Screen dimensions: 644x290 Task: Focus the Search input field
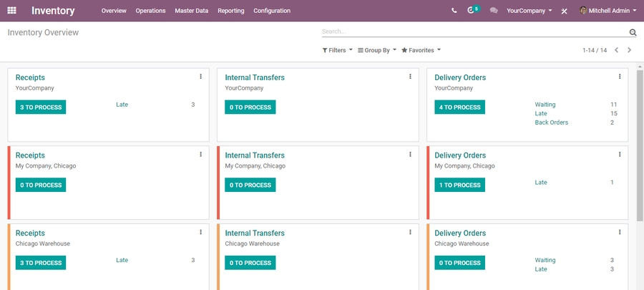pyautogui.click(x=472, y=32)
